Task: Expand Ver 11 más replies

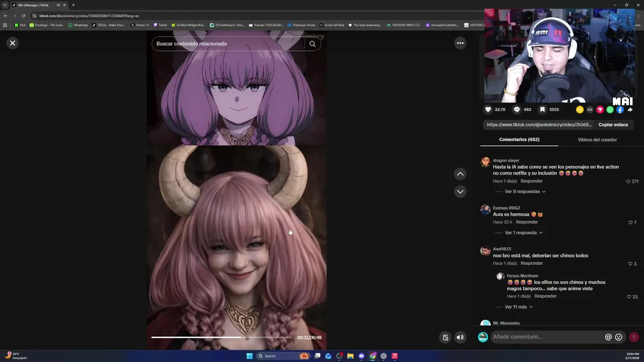Action: point(518,307)
